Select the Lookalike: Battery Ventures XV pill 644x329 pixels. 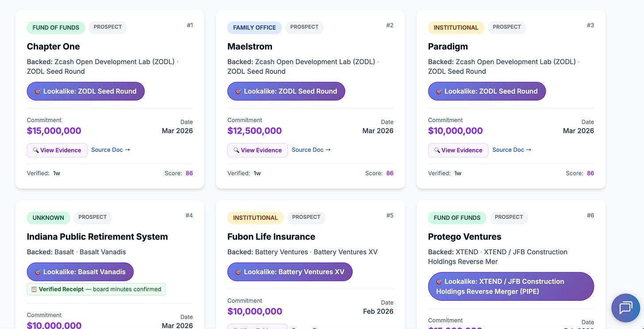coord(290,272)
